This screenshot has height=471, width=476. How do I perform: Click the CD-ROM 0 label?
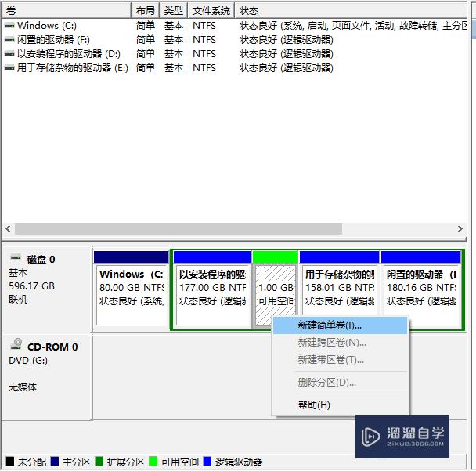click(52, 347)
